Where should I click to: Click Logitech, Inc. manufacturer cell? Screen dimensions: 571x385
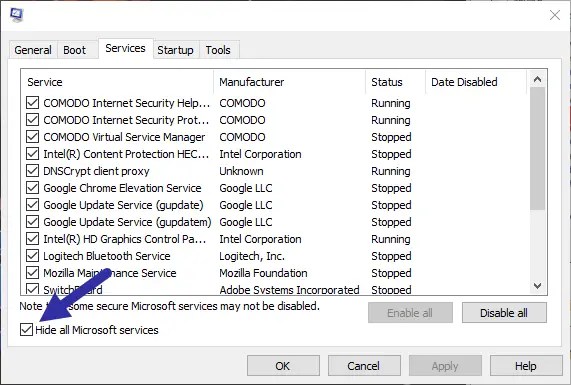pyautogui.click(x=252, y=256)
